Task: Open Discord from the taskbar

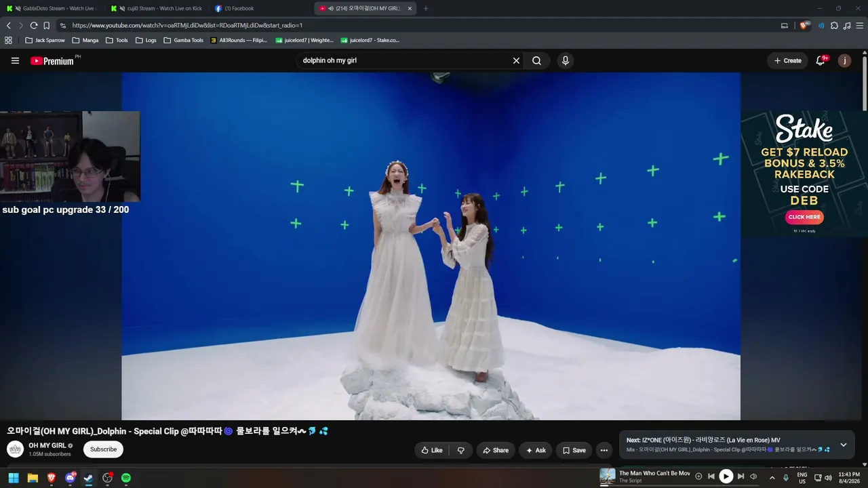Action: click(71, 478)
